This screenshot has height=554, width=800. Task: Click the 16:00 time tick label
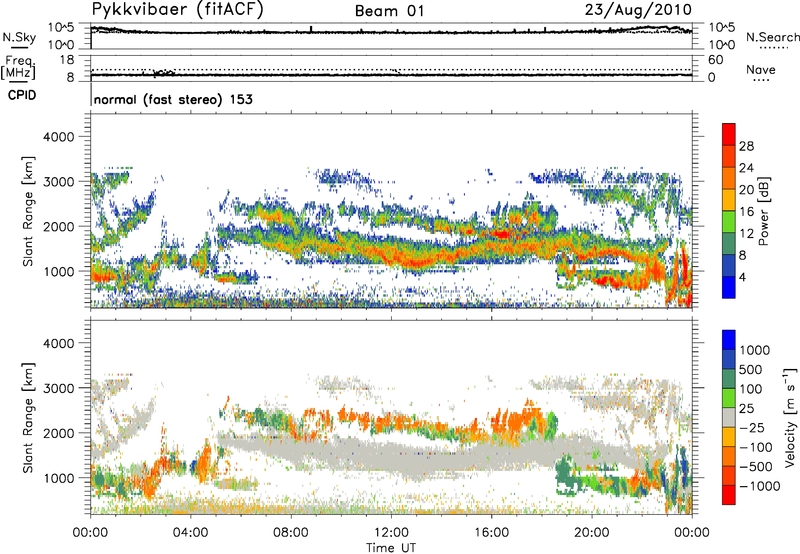(491, 533)
